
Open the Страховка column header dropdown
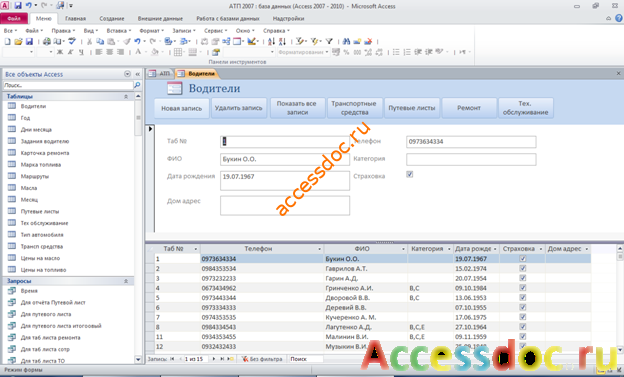pyautogui.click(x=540, y=249)
